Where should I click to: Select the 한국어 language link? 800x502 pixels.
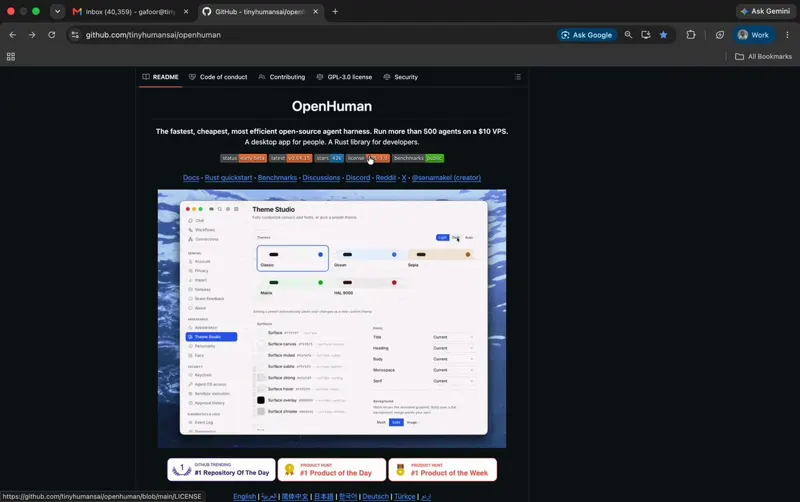pyautogui.click(x=348, y=496)
